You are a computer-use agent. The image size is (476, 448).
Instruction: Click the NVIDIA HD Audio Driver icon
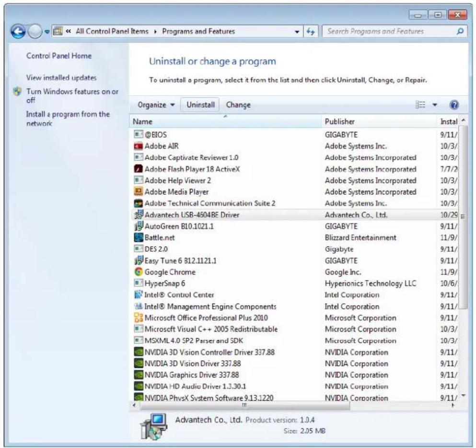[139, 386]
